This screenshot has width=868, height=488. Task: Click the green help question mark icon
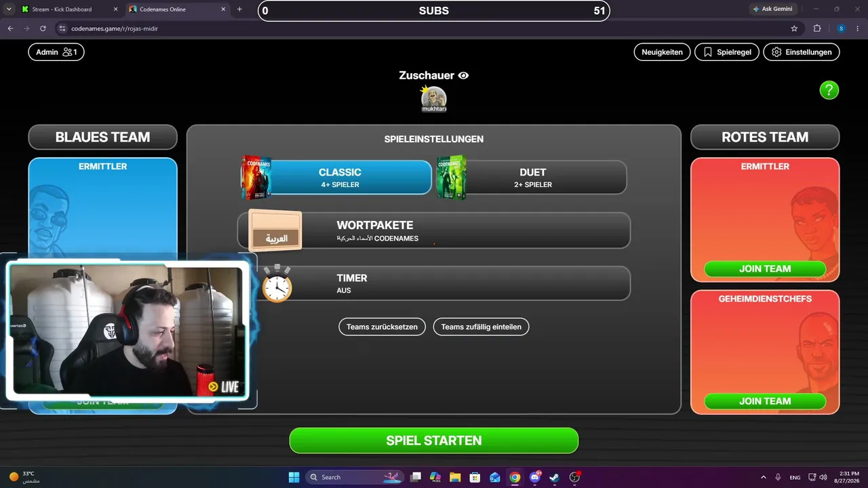829,90
